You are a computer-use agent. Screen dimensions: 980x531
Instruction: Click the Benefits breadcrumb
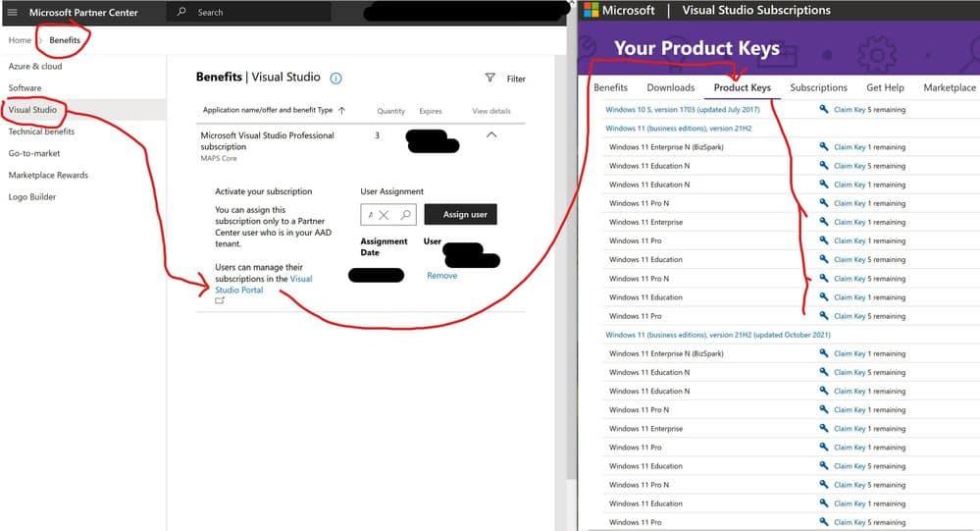[x=65, y=40]
